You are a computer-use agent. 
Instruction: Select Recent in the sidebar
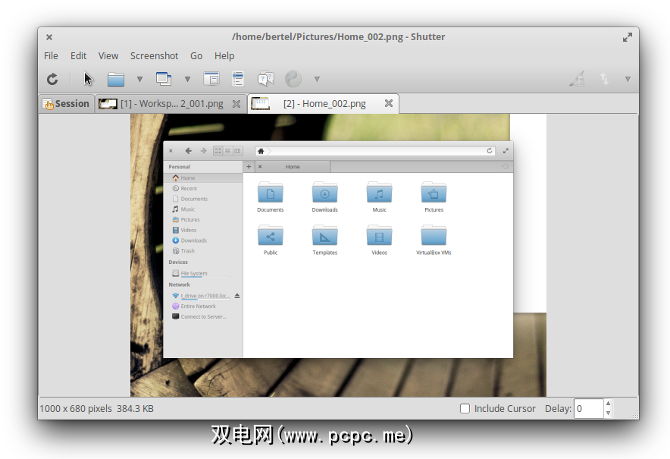[x=203, y=188]
